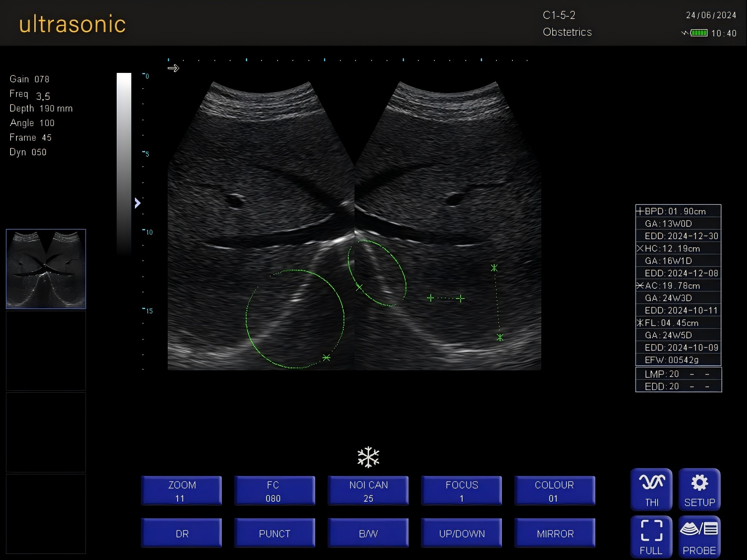Click the GA: 16W1D value
Viewport: 747px width, 560px height.
pos(668,261)
